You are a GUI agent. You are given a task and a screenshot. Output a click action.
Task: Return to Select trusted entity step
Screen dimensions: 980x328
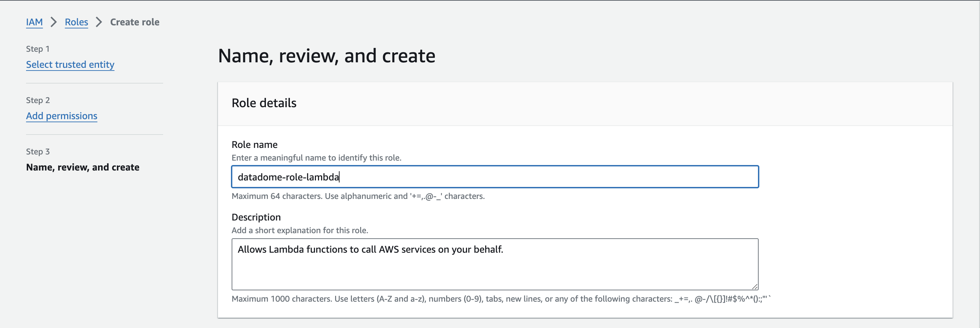click(x=70, y=65)
